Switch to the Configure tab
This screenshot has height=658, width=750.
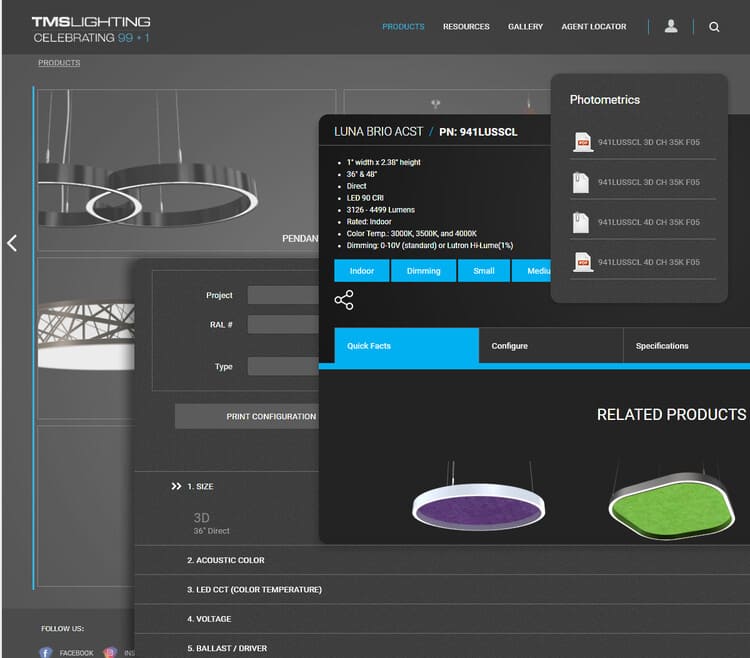tap(551, 346)
